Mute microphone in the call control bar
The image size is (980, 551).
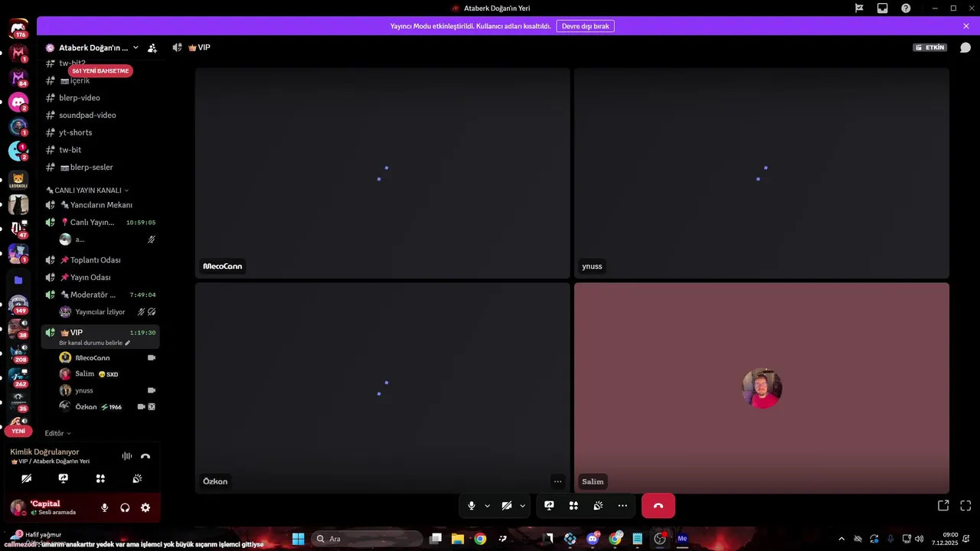[472, 506]
